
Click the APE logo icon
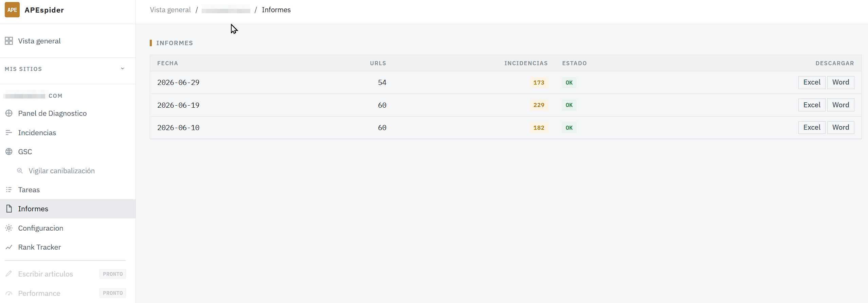coord(12,10)
